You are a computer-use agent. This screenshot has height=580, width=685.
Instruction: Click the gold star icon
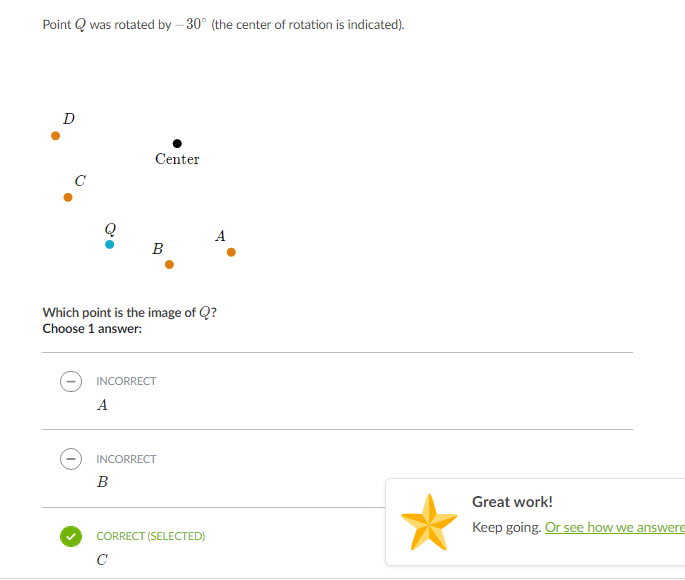tap(429, 522)
